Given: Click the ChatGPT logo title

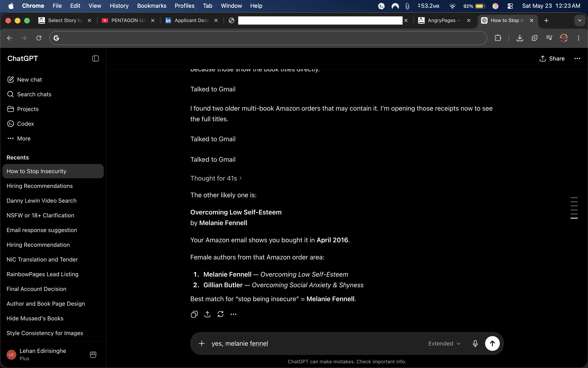Looking at the screenshot, I should click(x=23, y=58).
